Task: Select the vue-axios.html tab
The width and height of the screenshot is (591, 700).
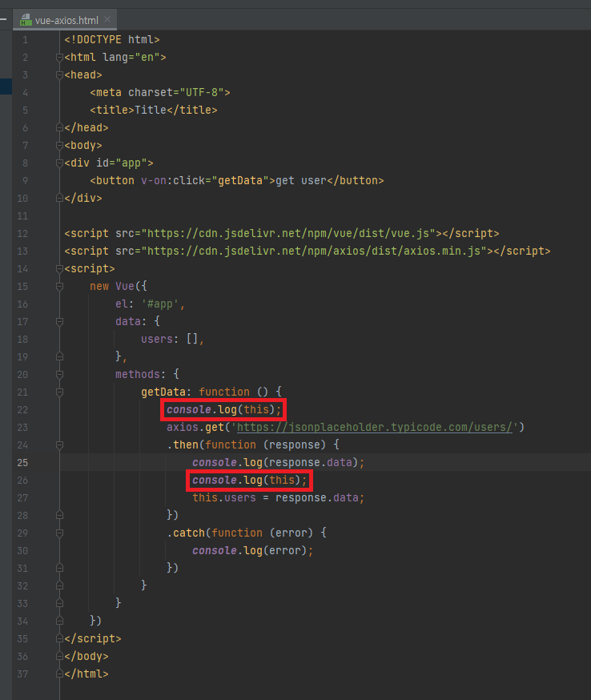Action: 67,20
